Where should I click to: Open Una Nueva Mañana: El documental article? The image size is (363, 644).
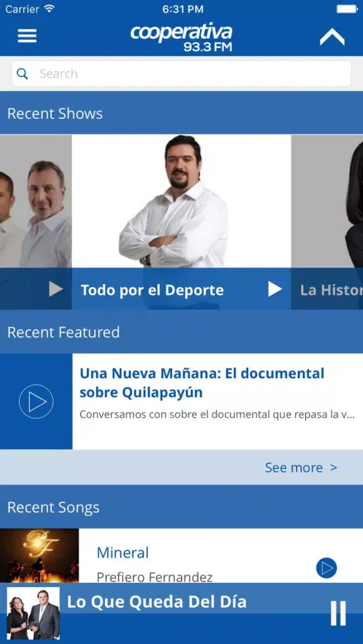coord(202,383)
